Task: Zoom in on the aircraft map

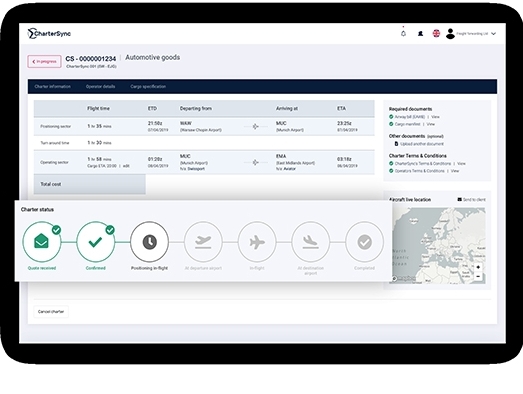Action: 478,267
